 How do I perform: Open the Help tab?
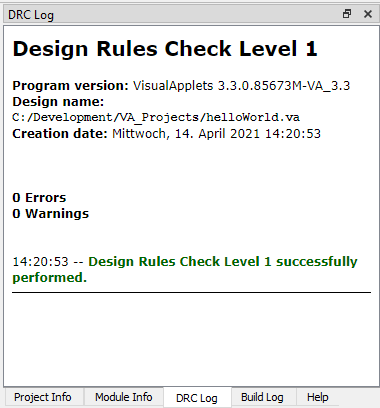(318, 397)
